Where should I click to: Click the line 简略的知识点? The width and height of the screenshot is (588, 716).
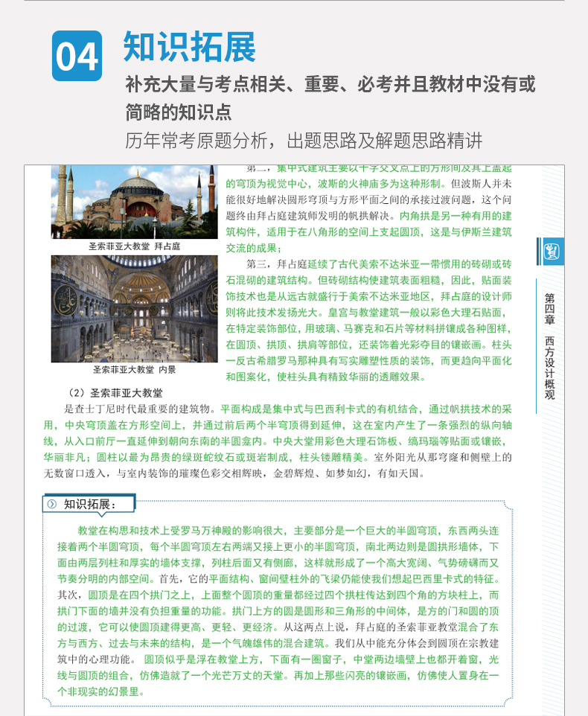coord(179,112)
